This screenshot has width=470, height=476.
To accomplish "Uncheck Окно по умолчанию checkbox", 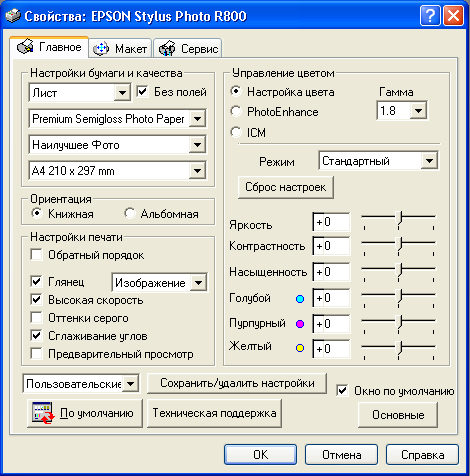I will [x=342, y=390].
